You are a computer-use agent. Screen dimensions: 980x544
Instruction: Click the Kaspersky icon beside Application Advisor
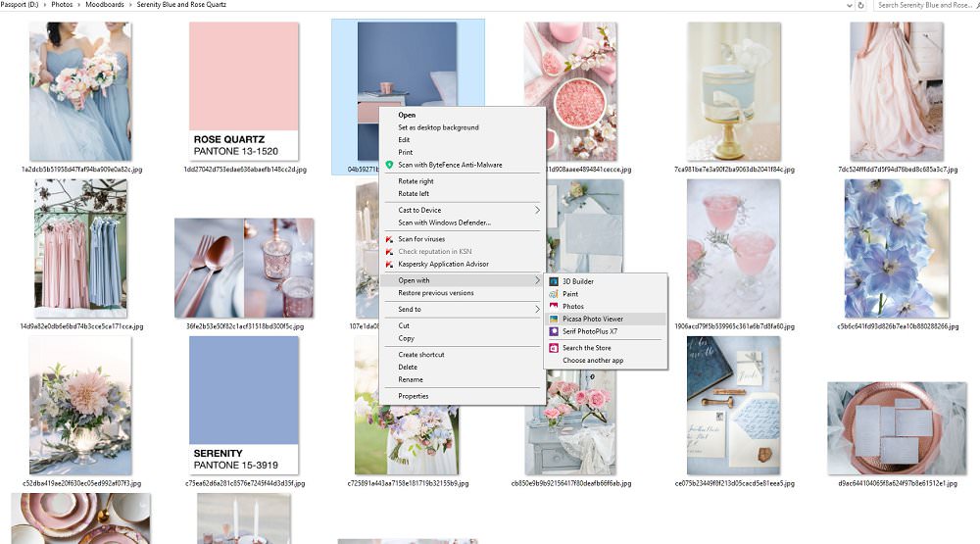pyautogui.click(x=389, y=264)
